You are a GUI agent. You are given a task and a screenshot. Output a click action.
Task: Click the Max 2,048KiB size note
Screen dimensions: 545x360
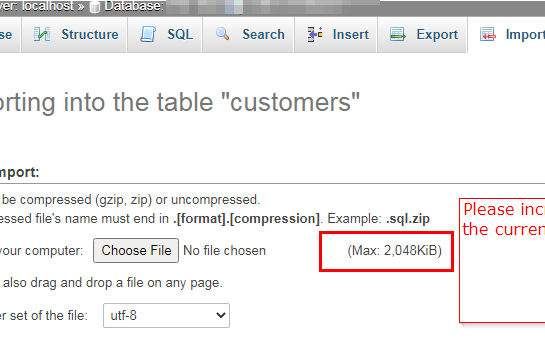tap(394, 251)
